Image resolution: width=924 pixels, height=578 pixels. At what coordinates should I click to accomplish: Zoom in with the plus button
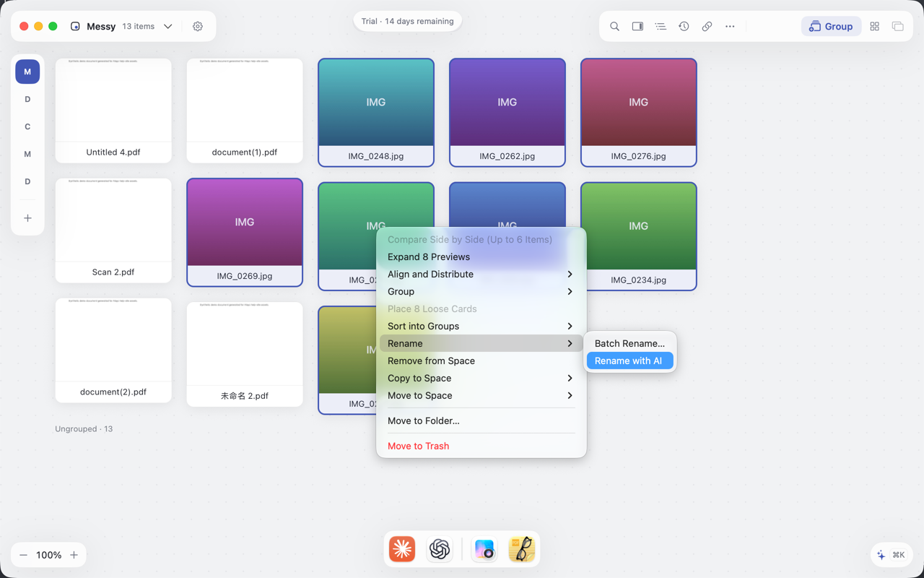[74, 555]
